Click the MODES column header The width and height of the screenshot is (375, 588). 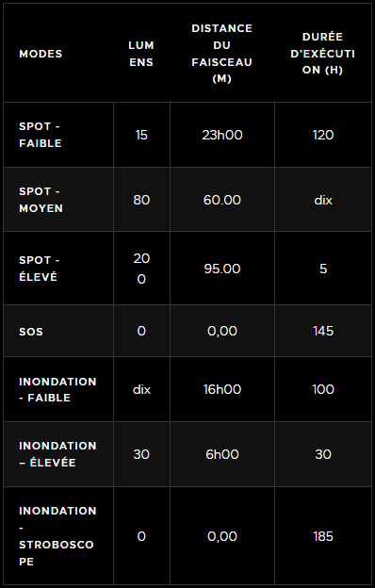41,54
